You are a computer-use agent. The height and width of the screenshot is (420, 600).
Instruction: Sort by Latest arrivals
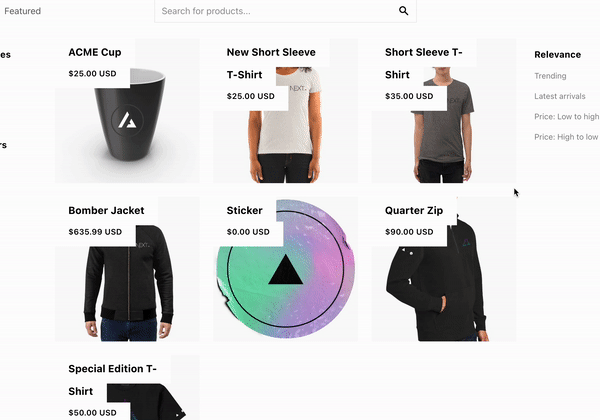click(x=559, y=96)
